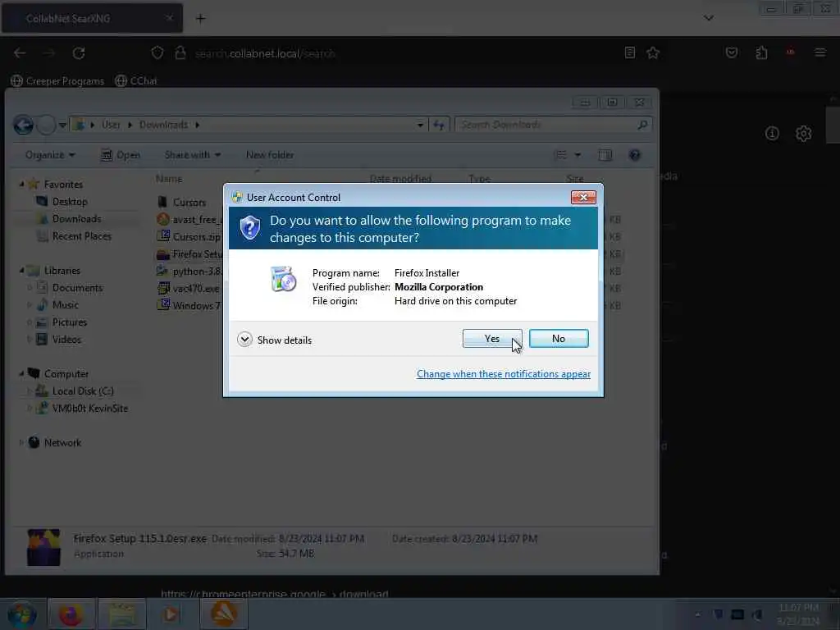This screenshot has width=840, height=630.
Task: Click the Firefox taskbar icon
Action: click(x=71, y=614)
